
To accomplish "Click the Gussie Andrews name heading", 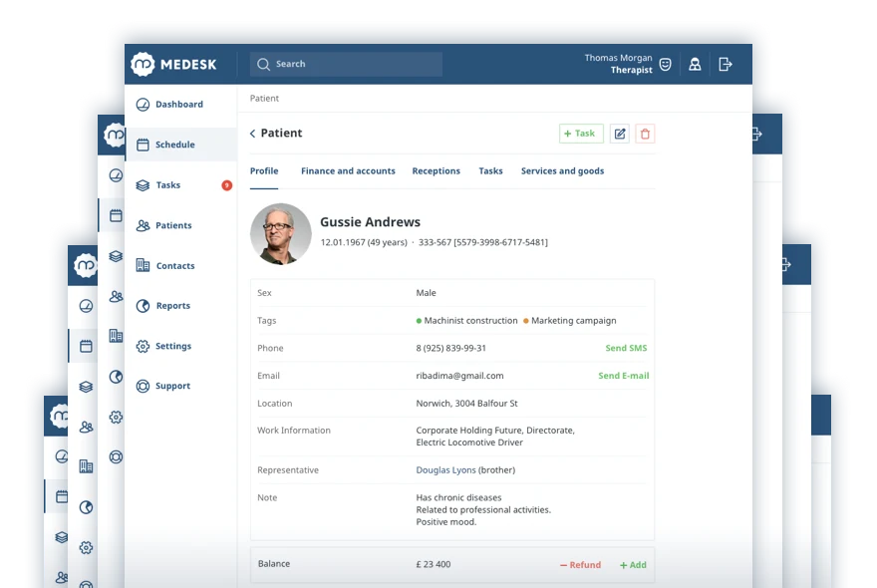I will [x=371, y=222].
